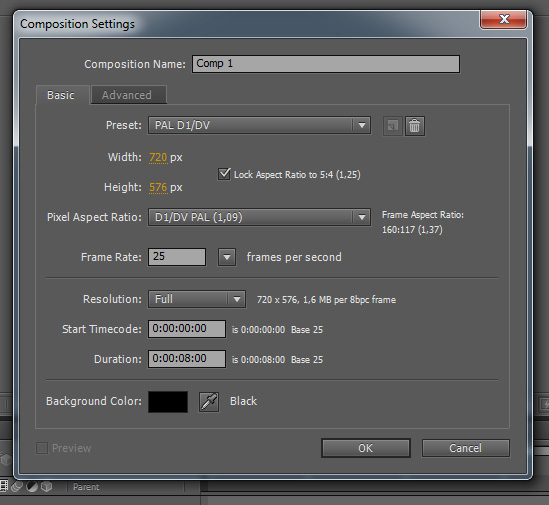Click the Composition Name text field
The image size is (549, 505).
pos(326,64)
